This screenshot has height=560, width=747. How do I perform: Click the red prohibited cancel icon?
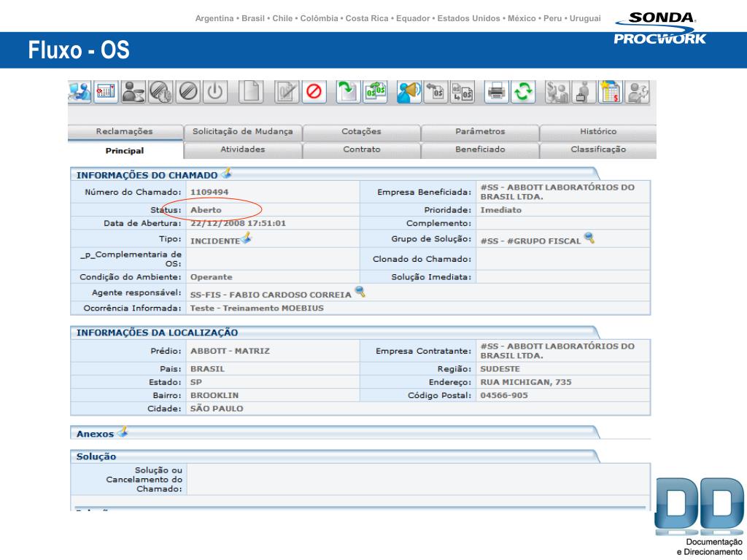click(x=314, y=91)
